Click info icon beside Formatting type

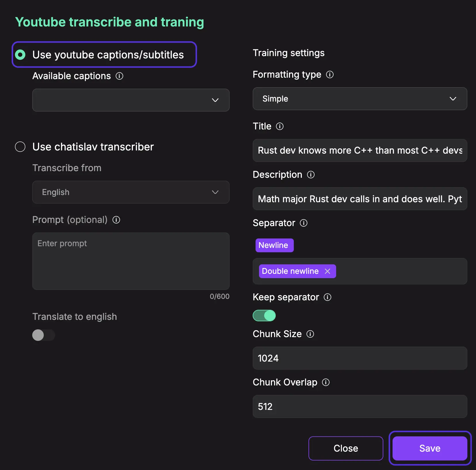pos(330,74)
